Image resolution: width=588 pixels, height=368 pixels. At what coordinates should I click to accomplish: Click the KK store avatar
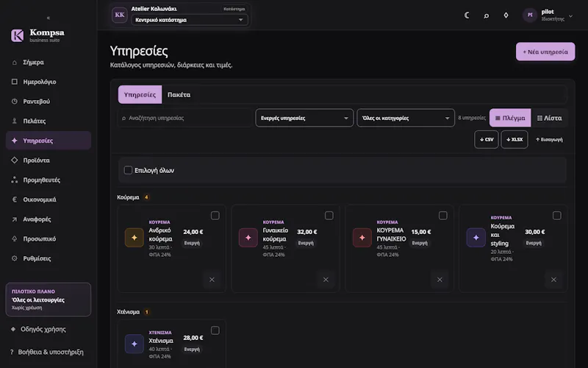tap(120, 15)
